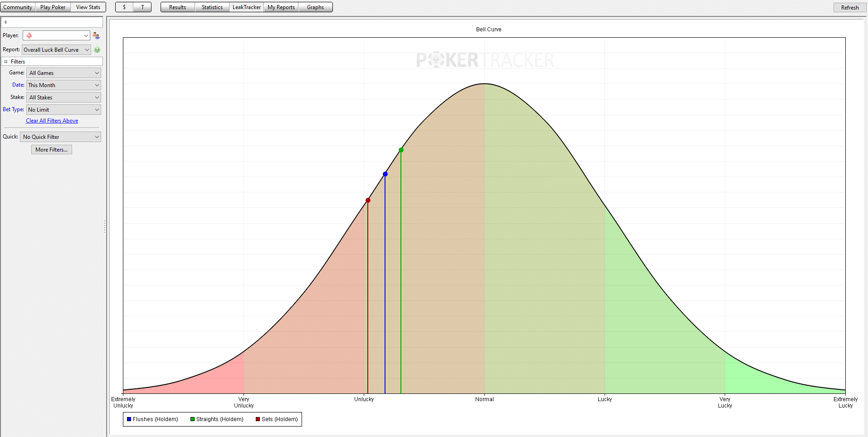Collapse the Filters section

[6, 62]
